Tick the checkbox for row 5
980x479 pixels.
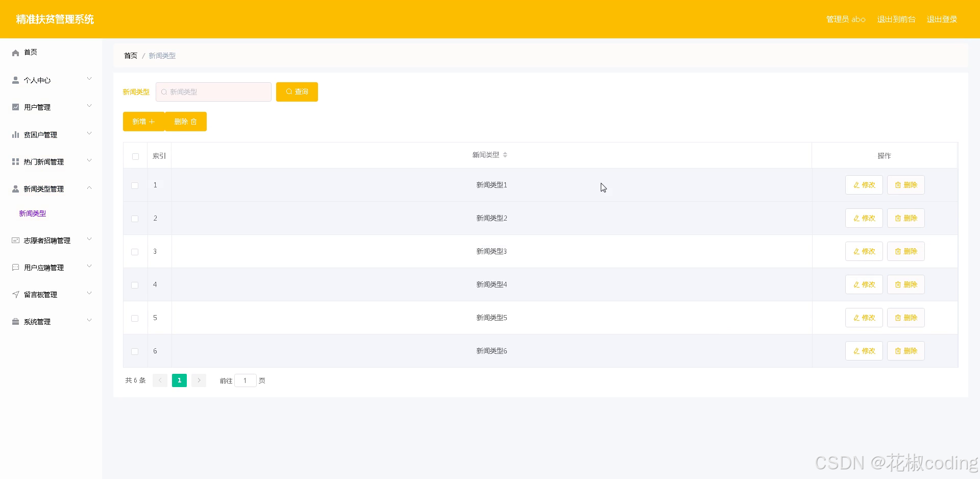point(135,318)
